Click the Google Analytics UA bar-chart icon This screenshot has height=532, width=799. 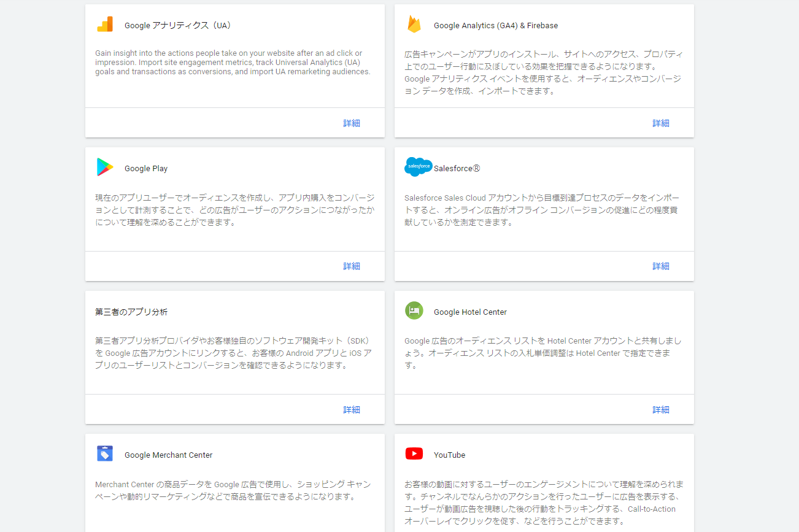pos(105,25)
